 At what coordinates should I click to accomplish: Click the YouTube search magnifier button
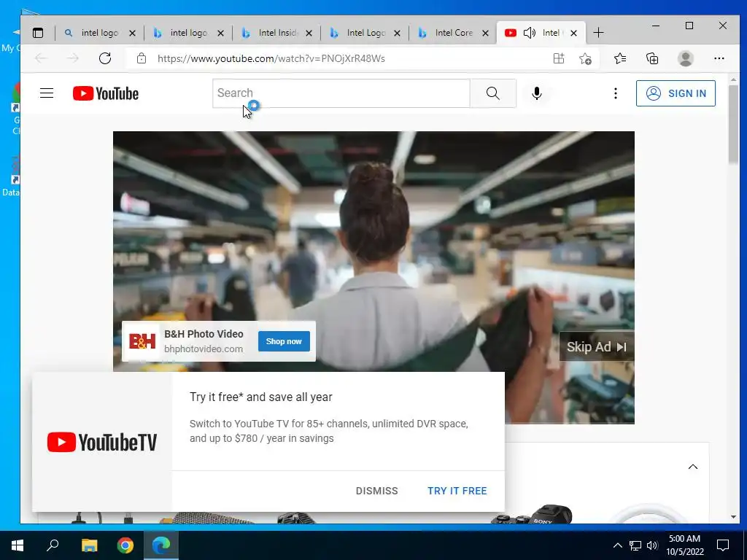493,93
